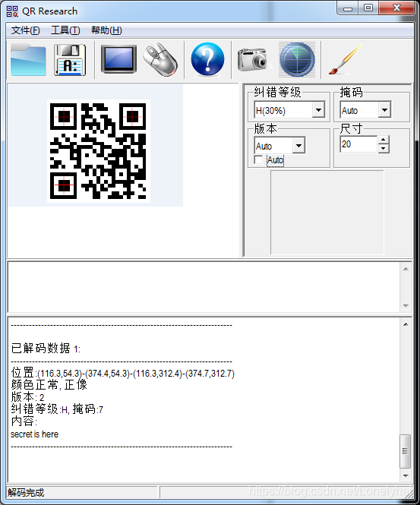Click the '已解码数据 1:' line
The image size is (420, 505).
click(46, 348)
